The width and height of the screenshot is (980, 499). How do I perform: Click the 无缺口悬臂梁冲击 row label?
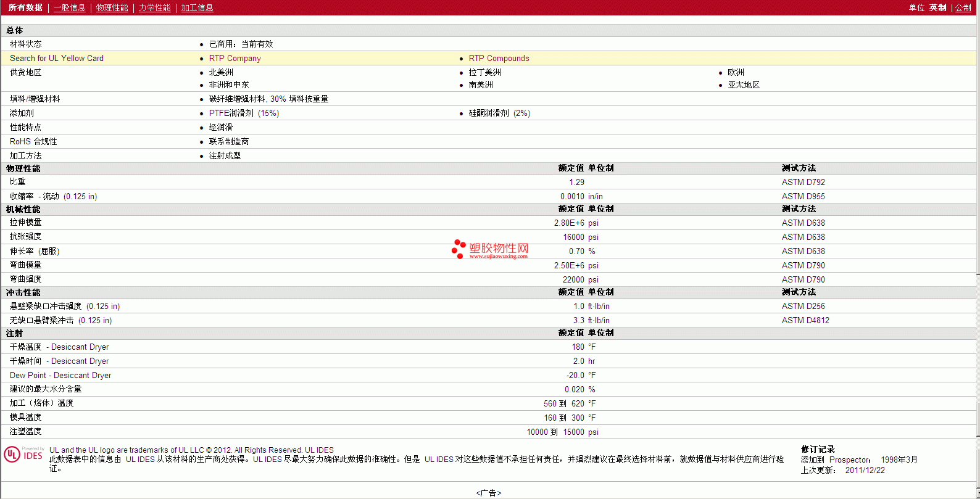(60, 320)
